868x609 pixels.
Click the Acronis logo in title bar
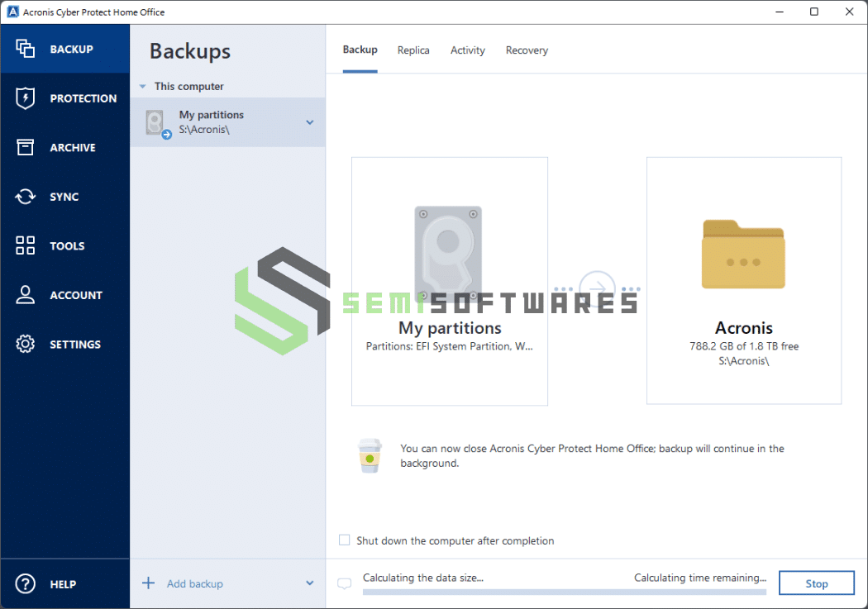(x=12, y=12)
